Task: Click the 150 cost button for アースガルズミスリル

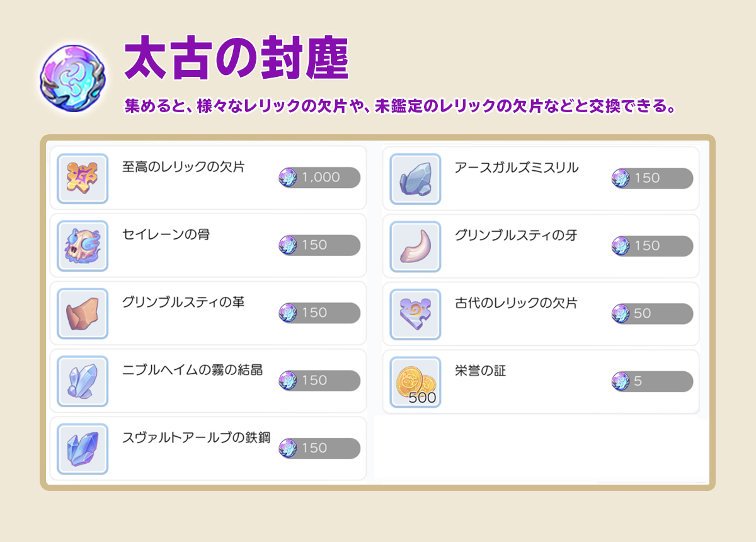Action: [652, 178]
